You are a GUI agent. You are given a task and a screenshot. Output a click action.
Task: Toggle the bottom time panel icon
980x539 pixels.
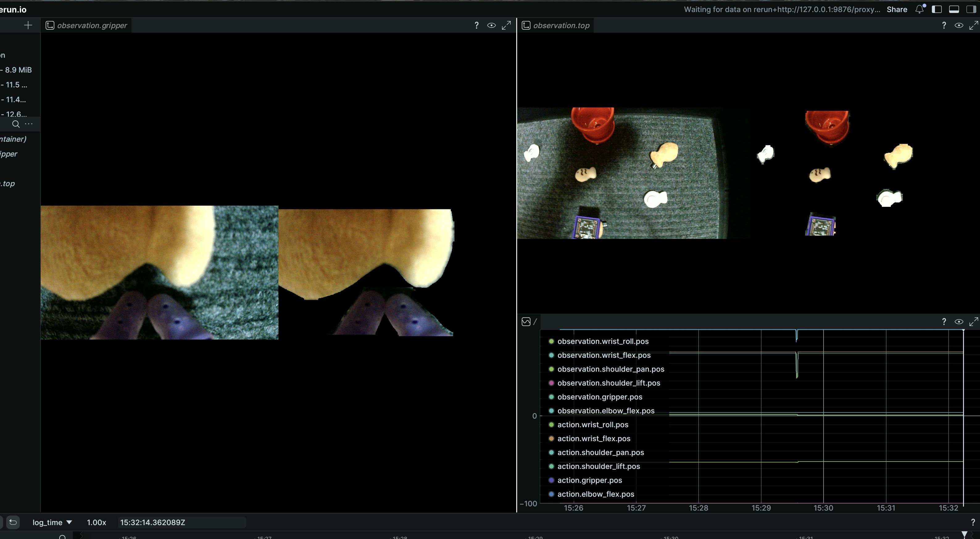coord(954,10)
